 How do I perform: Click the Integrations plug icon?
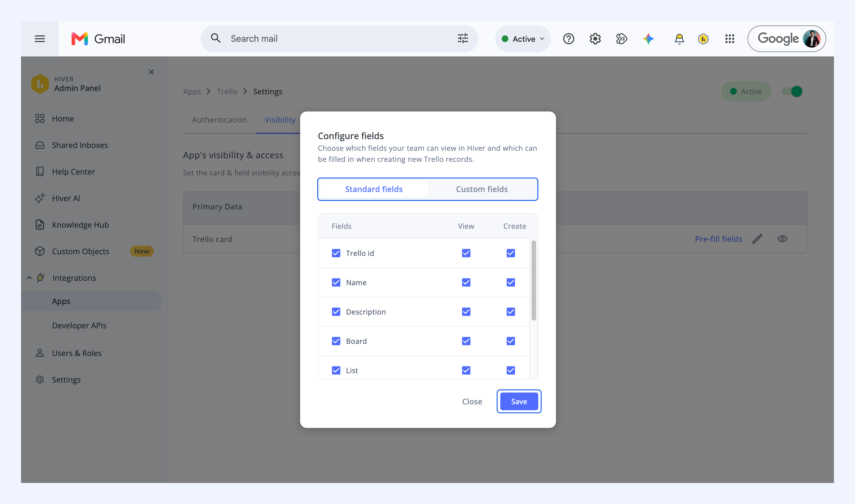click(x=40, y=277)
